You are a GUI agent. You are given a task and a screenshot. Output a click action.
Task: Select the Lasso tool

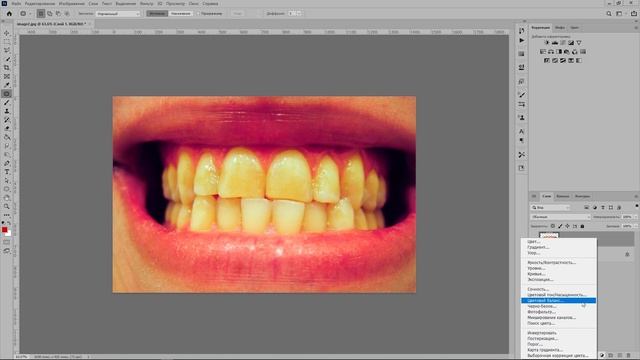point(7,50)
